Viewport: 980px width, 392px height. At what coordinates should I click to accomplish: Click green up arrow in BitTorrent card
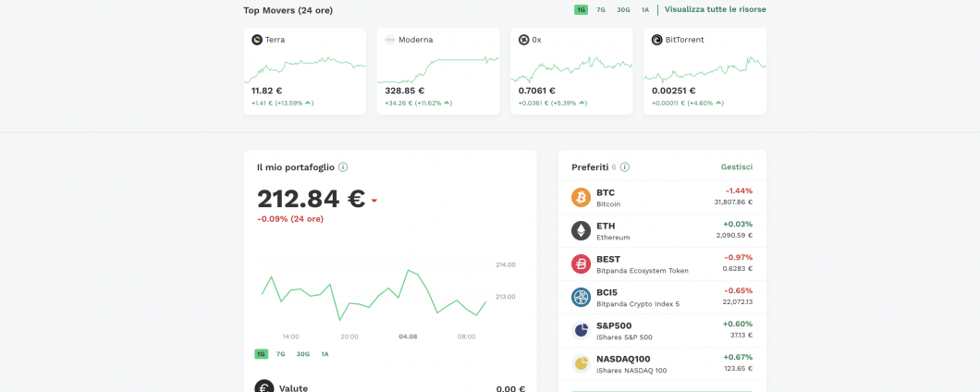[x=719, y=103]
